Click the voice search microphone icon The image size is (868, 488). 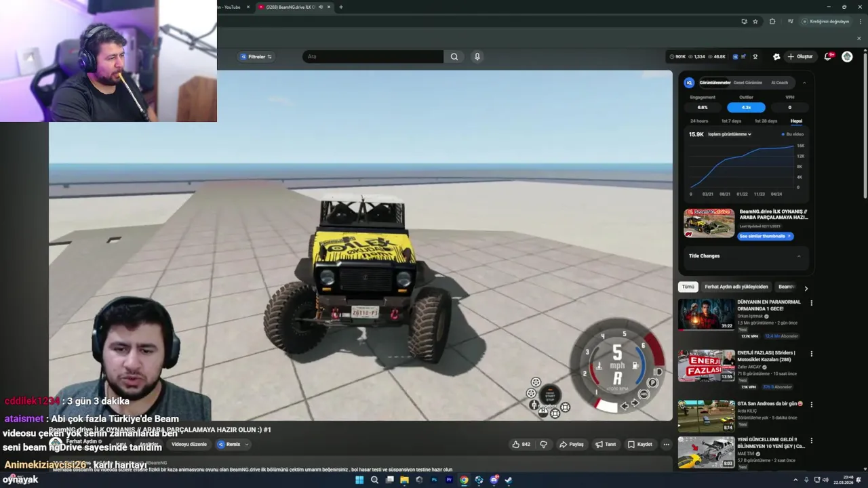(477, 56)
